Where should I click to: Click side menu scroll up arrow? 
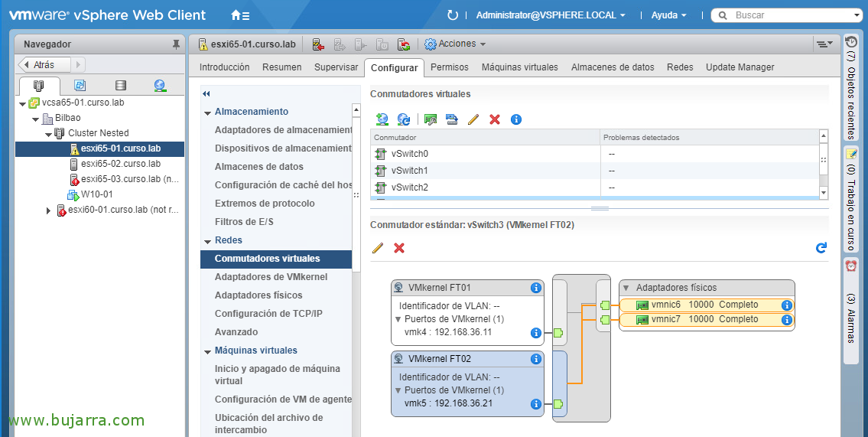tap(356, 111)
